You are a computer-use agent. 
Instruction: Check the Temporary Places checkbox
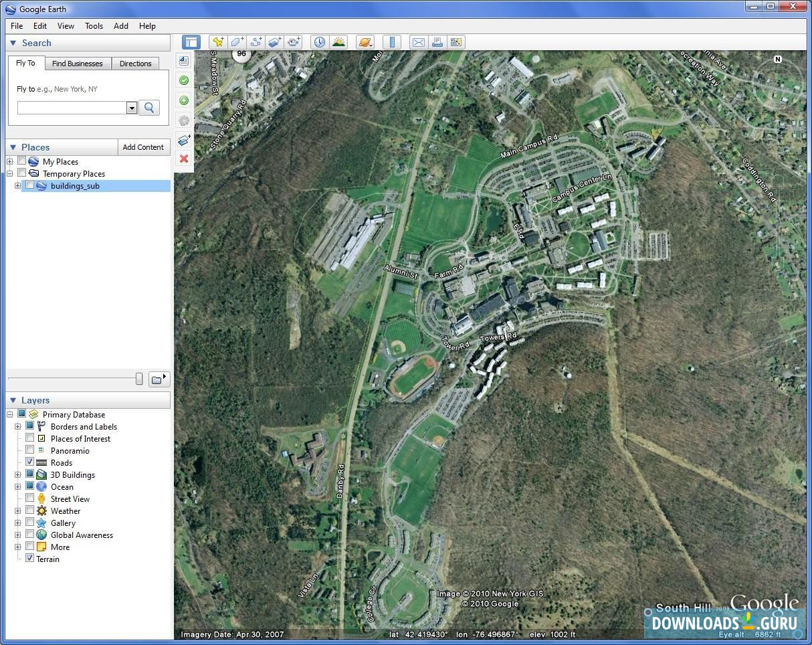click(x=22, y=173)
